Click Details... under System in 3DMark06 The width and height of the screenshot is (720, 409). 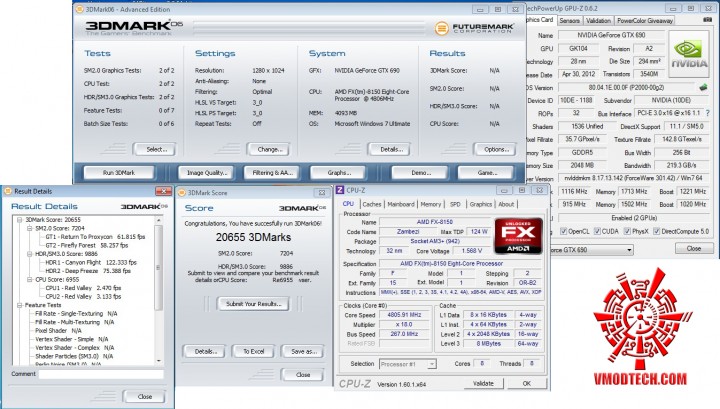coord(391,150)
